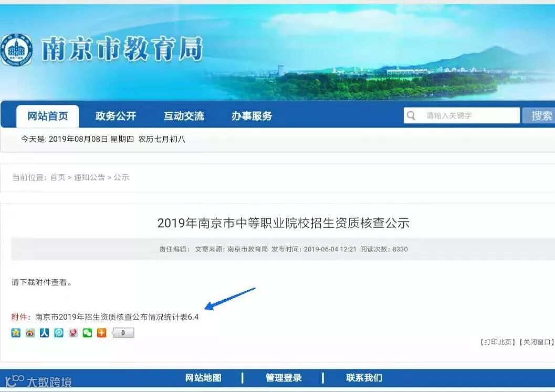Click the Nanjing Education Bureau logo emblem
This screenshot has height=392, width=555.
[x=16, y=50]
